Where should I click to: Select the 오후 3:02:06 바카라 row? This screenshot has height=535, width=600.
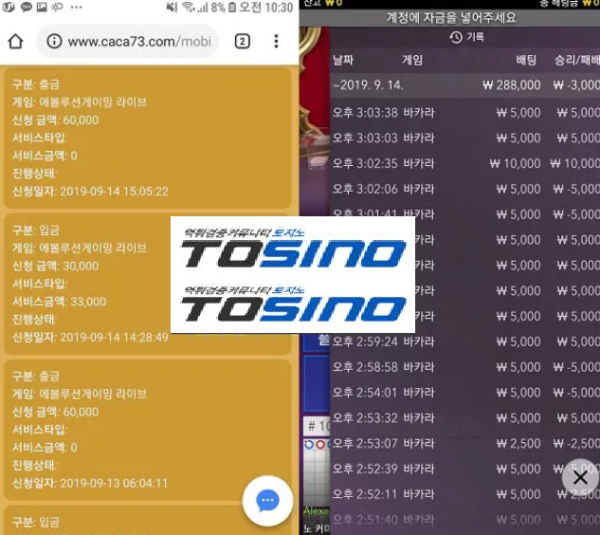(465, 189)
